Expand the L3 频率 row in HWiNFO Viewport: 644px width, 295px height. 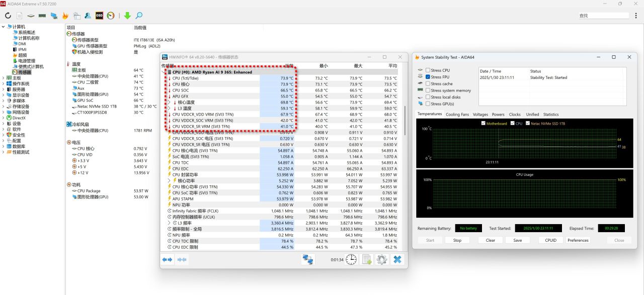[170, 223]
